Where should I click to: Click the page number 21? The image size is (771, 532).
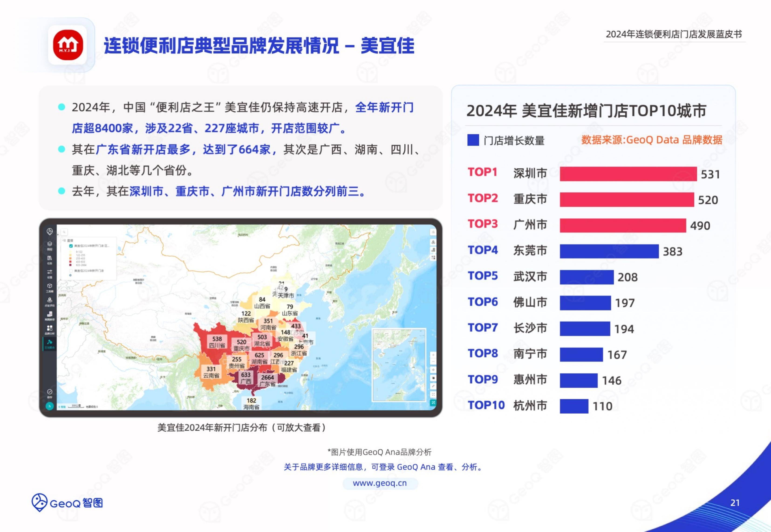point(735,503)
